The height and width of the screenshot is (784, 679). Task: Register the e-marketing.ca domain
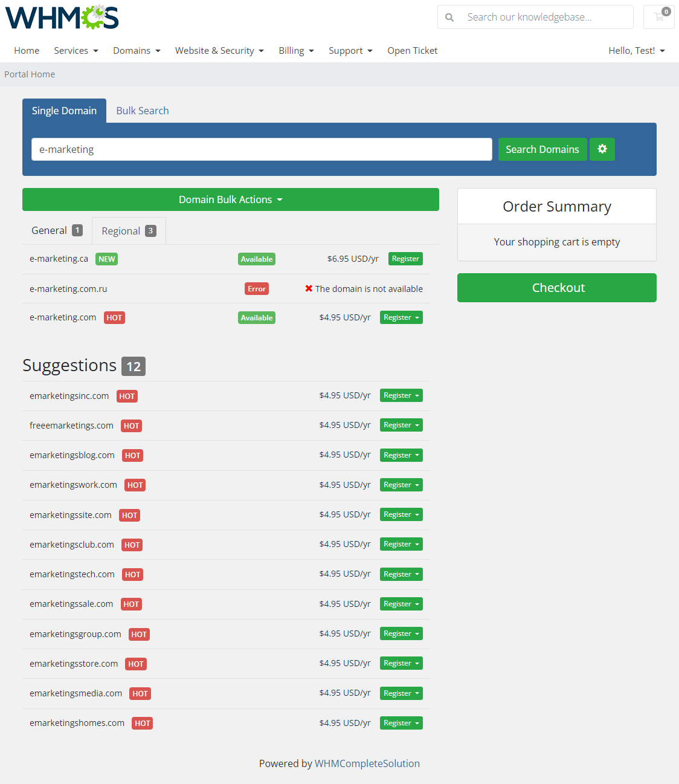pos(405,259)
